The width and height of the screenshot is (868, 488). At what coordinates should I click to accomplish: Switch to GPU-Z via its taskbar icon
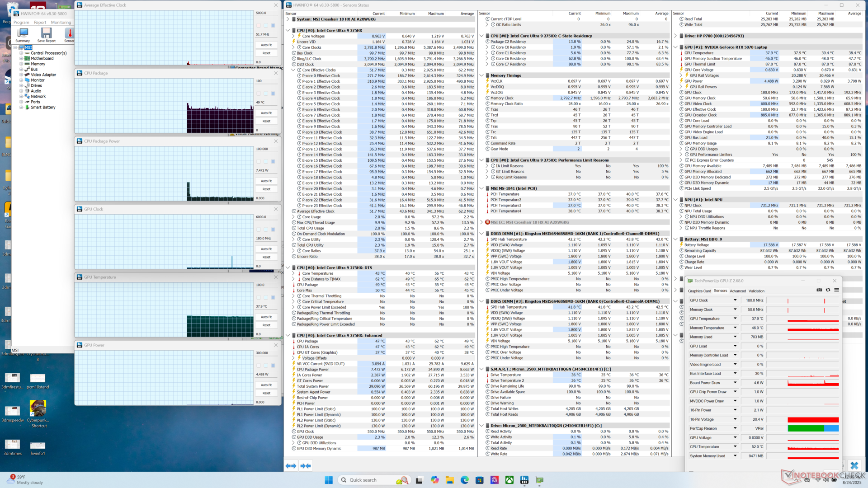[539, 480]
